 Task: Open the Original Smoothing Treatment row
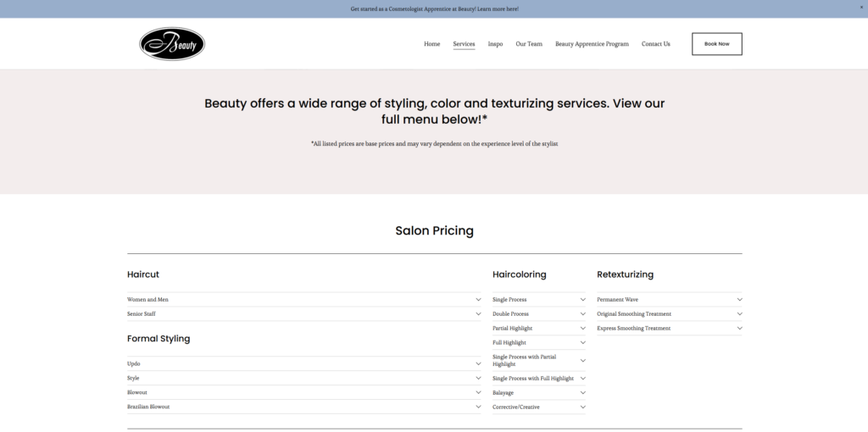pos(670,313)
